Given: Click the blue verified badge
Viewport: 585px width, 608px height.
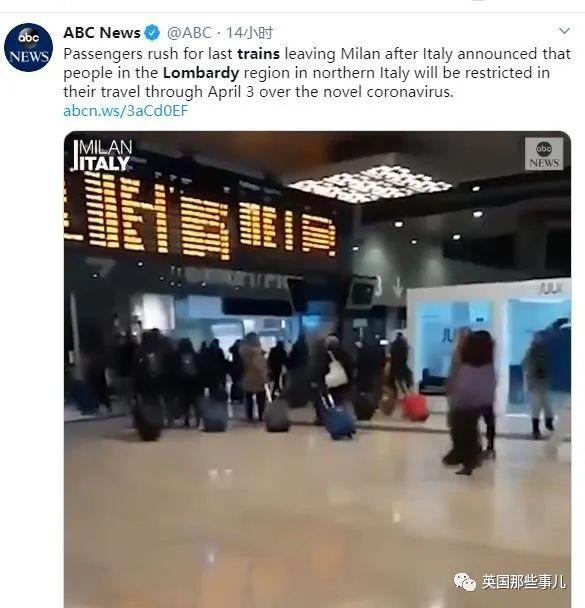Looking at the screenshot, I should (x=152, y=33).
